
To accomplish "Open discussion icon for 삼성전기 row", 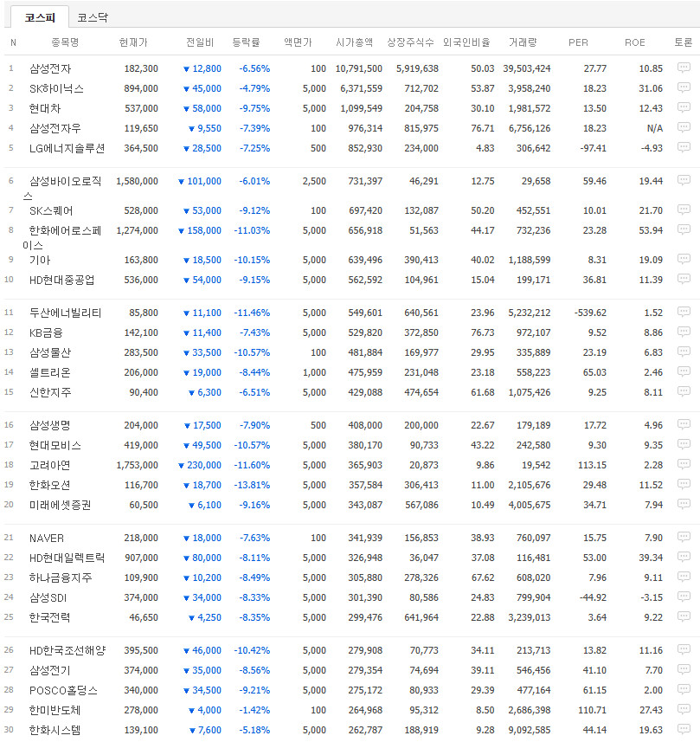I will click(684, 669).
